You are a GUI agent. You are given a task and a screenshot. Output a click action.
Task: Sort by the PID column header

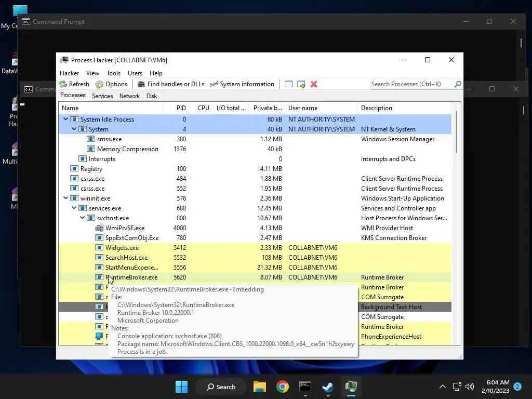click(x=176, y=108)
